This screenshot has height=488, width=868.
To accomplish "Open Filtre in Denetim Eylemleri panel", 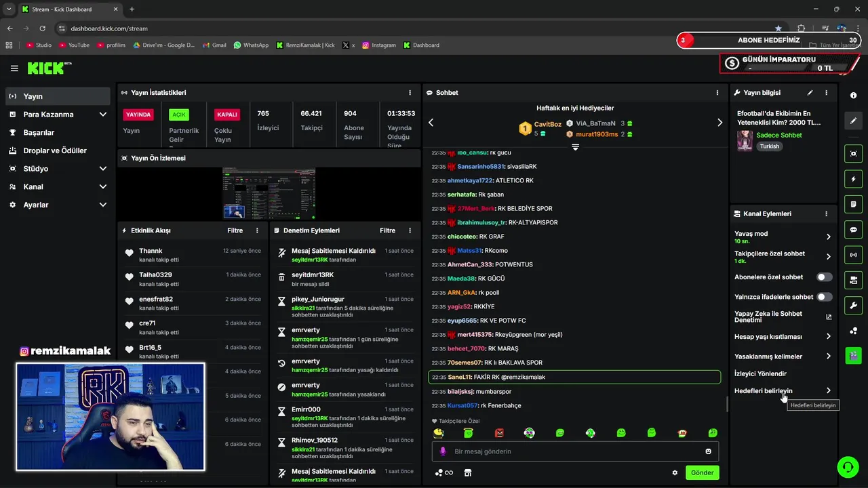I will pos(387,230).
